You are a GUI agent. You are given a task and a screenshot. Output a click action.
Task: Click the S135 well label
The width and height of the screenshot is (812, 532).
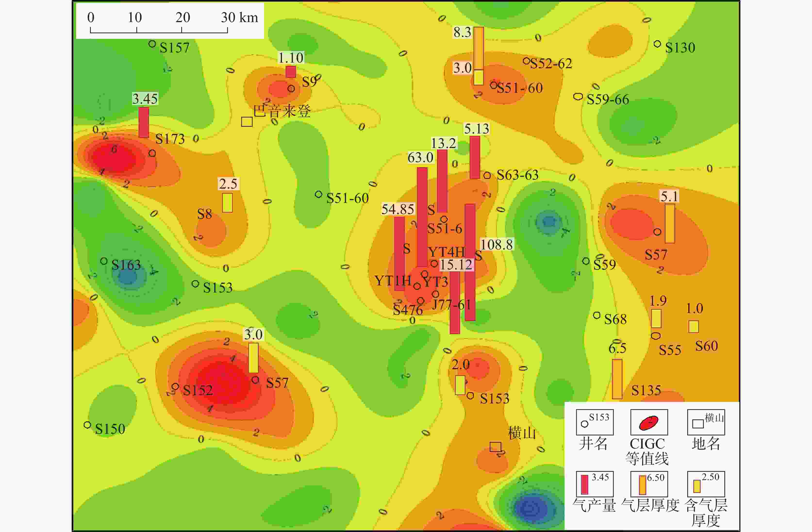(x=646, y=390)
